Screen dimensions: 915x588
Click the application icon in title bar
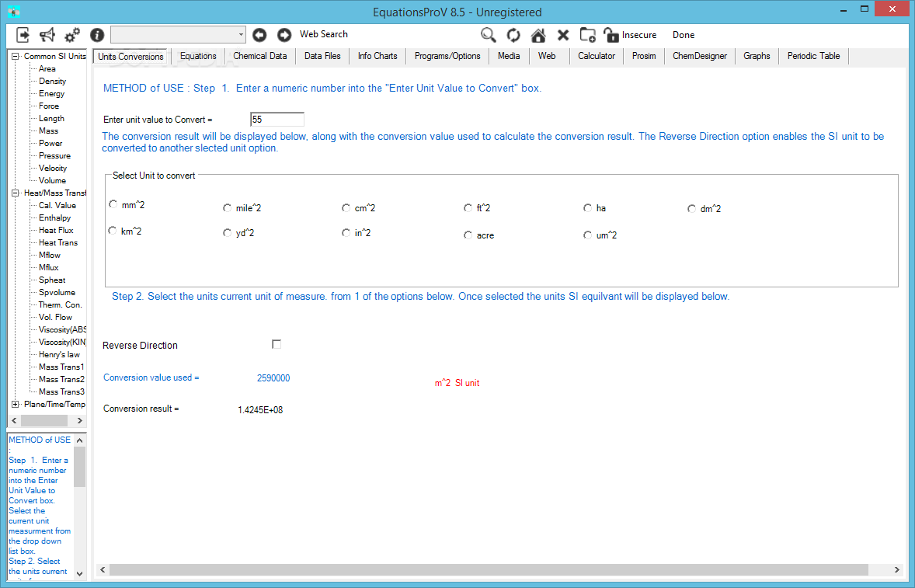click(x=14, y=12)
